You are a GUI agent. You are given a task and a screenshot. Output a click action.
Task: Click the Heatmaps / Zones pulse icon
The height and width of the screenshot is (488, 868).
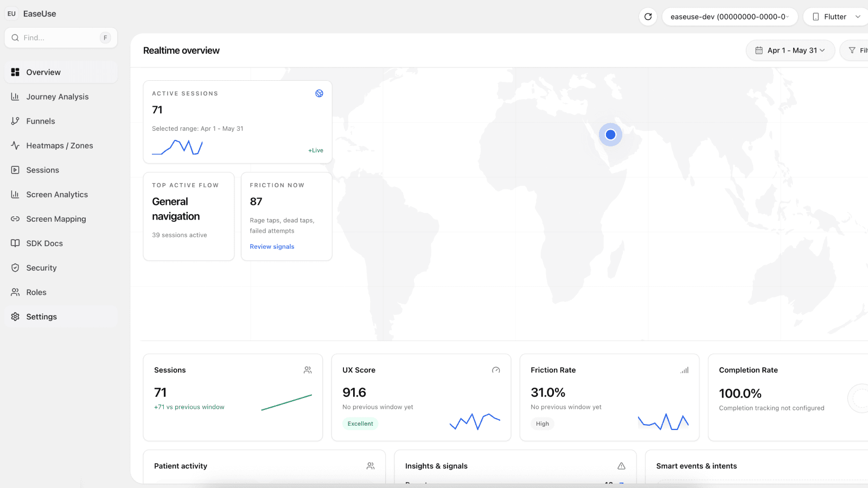click(x=15, y=145)
